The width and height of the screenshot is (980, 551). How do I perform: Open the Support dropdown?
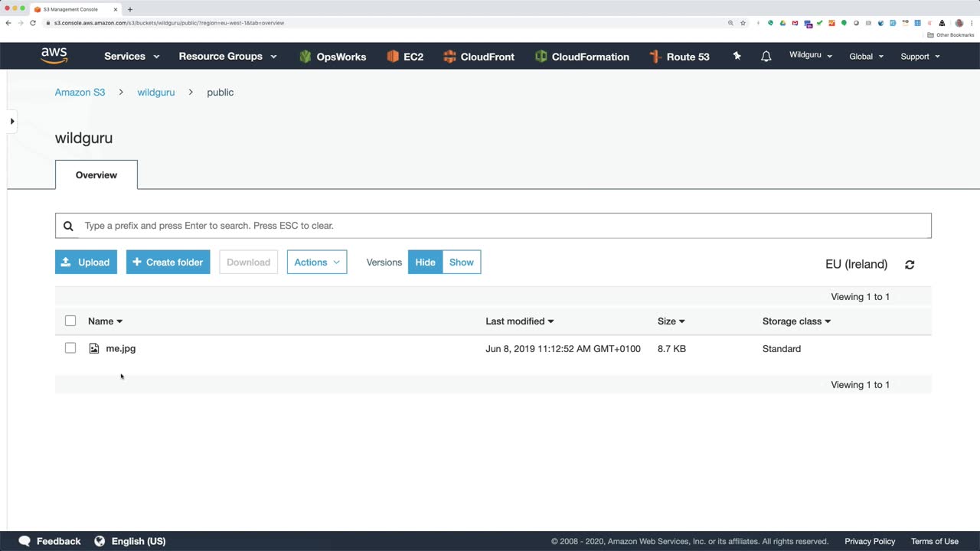pyautogui.click(x=920, y=56)
